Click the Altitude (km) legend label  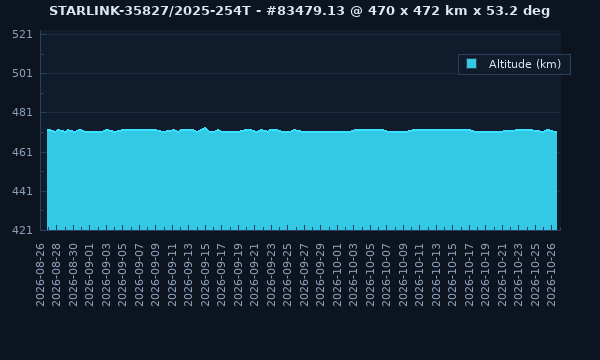[525, 64]
